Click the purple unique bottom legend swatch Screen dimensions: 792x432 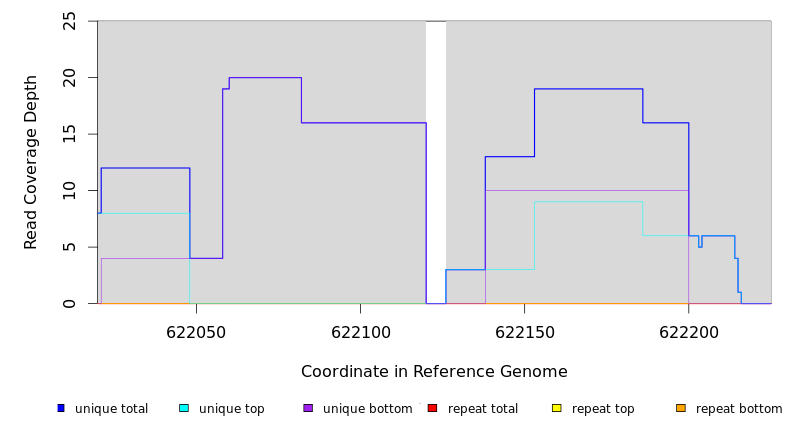pos(308,408)
